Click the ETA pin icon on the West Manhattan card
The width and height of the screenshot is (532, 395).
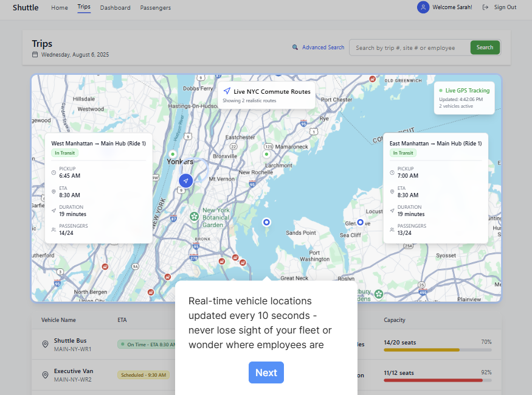(54, 192)
